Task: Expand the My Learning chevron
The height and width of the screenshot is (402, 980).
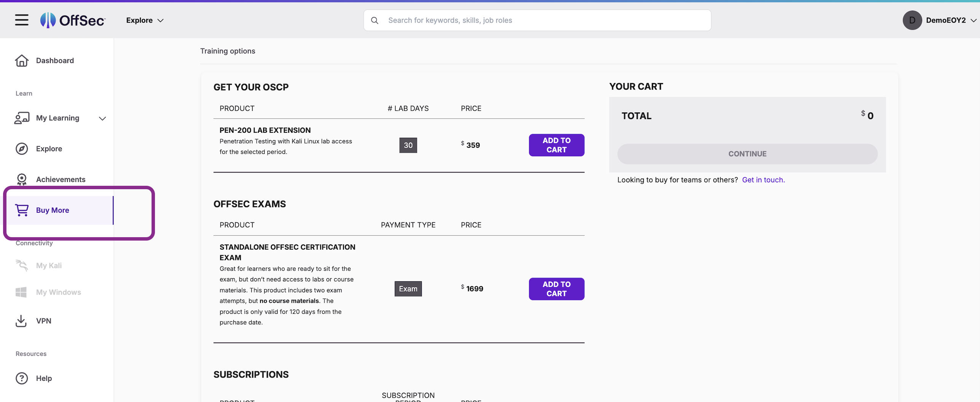Action: (x=102, y=118)
